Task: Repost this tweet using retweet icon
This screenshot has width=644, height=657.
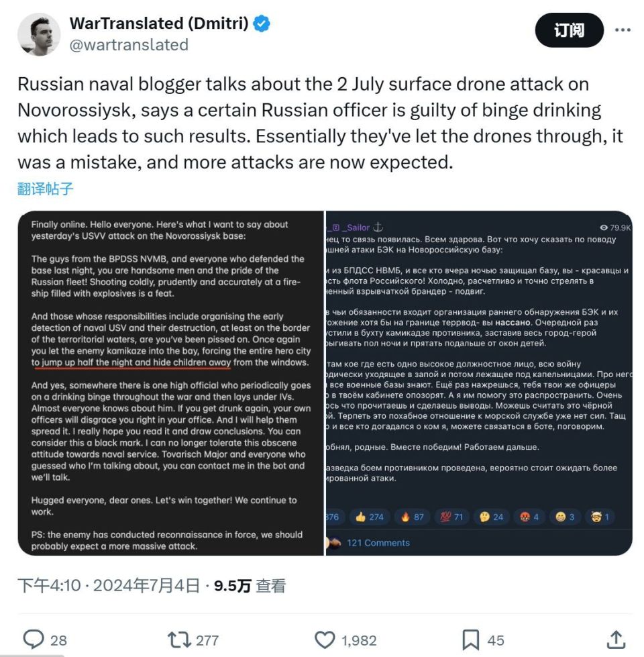Action: tap(179, 640)
